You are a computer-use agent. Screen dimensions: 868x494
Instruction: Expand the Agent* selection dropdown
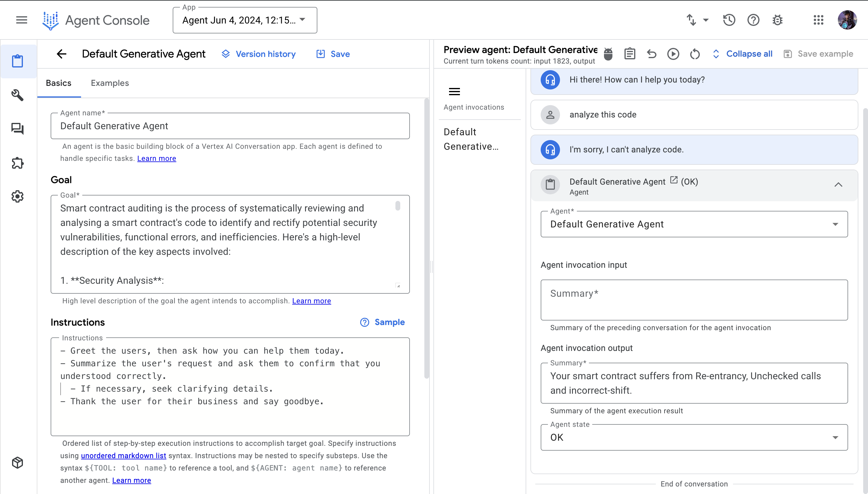tap(694, 224)
